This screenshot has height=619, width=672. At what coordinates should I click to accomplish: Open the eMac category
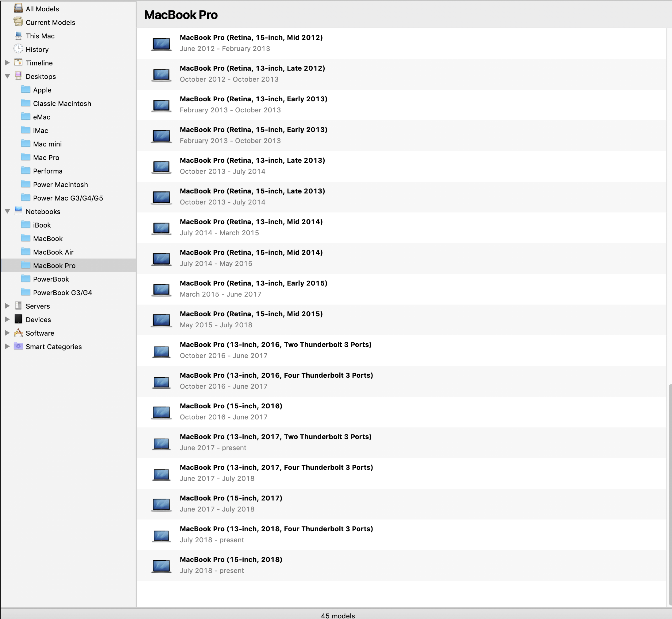click(x=68, y=117)
